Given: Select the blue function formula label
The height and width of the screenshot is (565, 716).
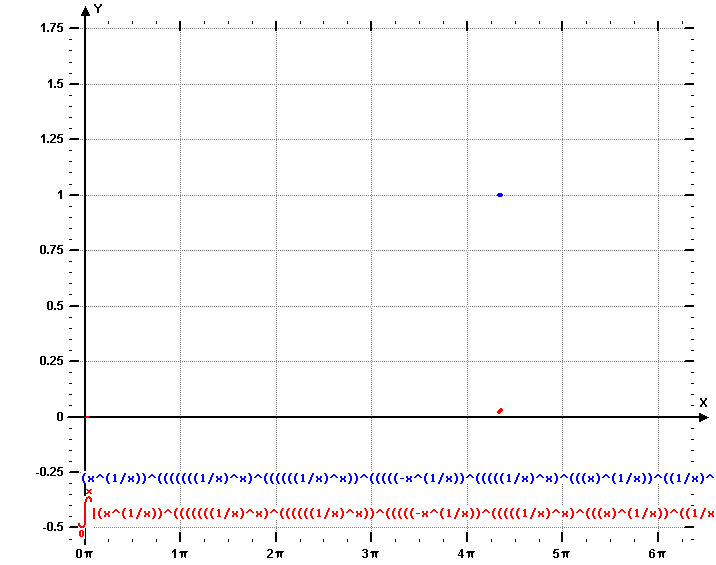Looking at the screenshot, I should (x=398, y=478).
